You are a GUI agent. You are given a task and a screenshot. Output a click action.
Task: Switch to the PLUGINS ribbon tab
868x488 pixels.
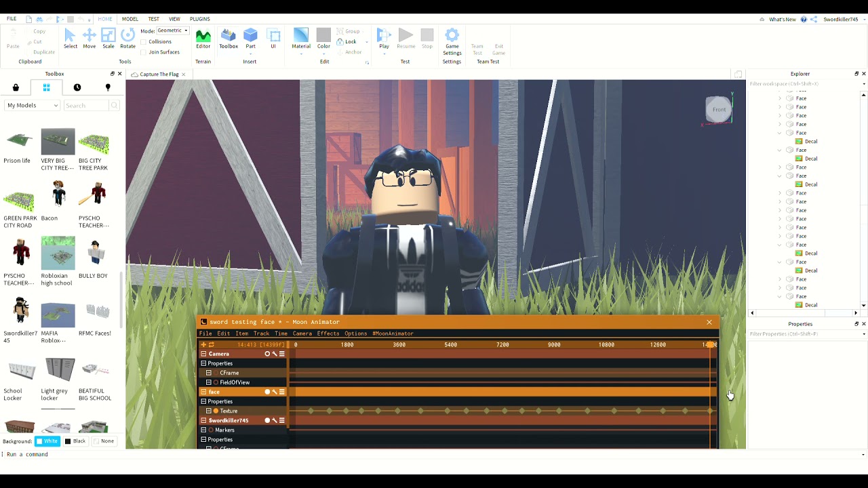click(x=200, y=19)
